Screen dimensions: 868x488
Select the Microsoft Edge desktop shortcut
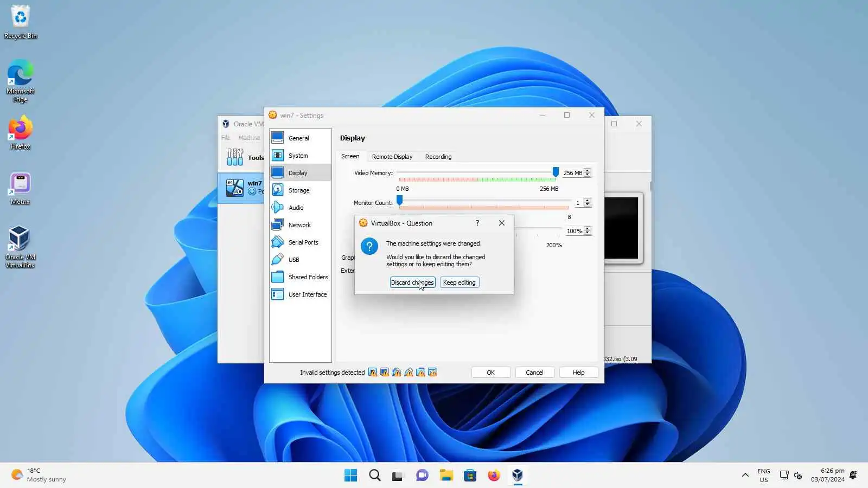pos(21,81)
